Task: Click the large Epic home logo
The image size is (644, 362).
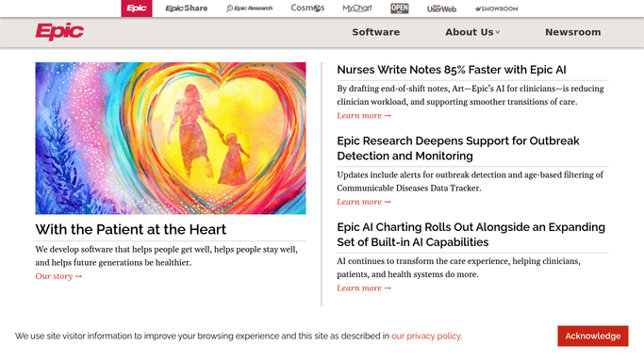Action: tap(59, 32)
